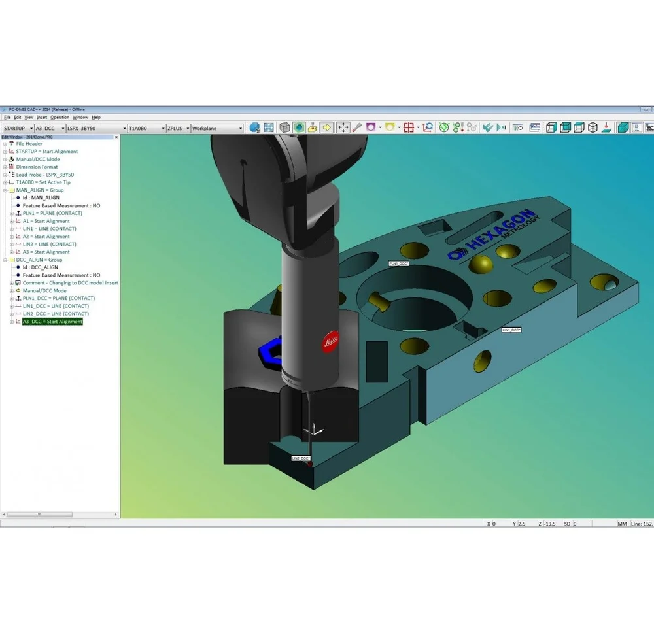The width and height of the screenshot is (654, 644).
Task: Click the yellow auto feature icon
Action: 390,127
